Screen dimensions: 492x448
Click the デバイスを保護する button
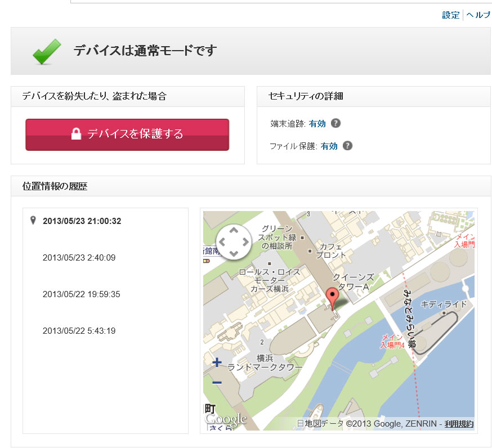point(127,135)
